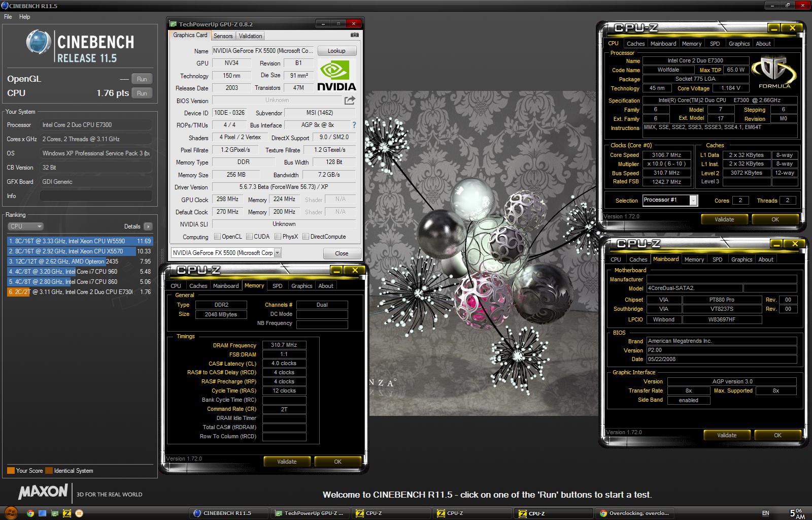Viewport: 812px width, 520px height.
Task: Select the GPU-Z Graphics Card tab
Action: 190,35
